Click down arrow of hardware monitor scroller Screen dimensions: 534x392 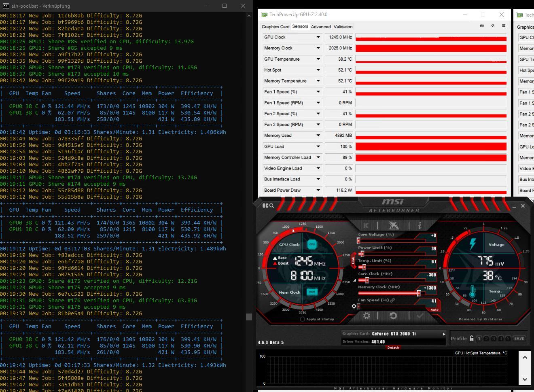525,379
